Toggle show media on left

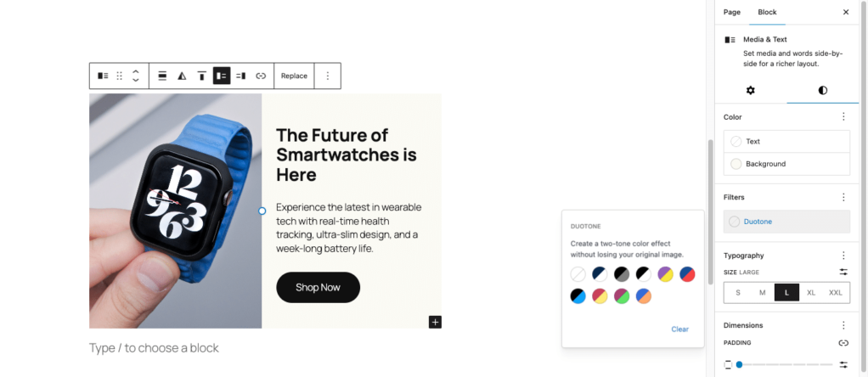(x=221, y=76)
